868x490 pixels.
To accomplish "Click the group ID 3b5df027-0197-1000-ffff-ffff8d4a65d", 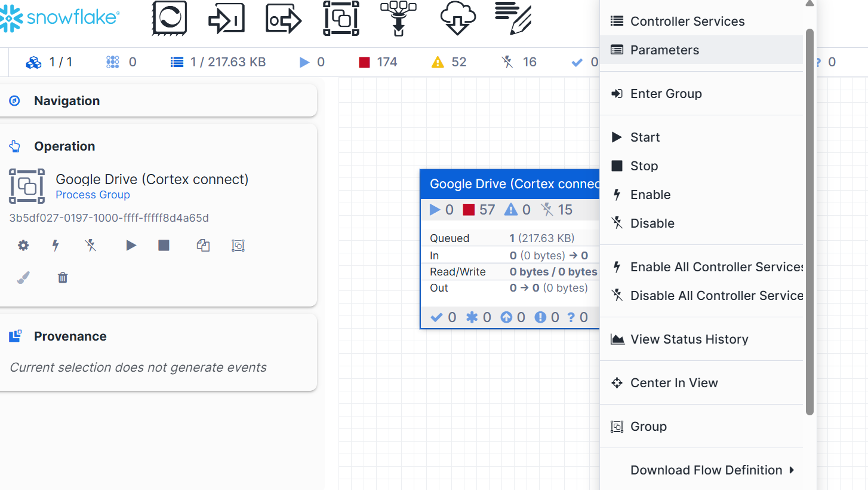I will [x=109, y=218].
